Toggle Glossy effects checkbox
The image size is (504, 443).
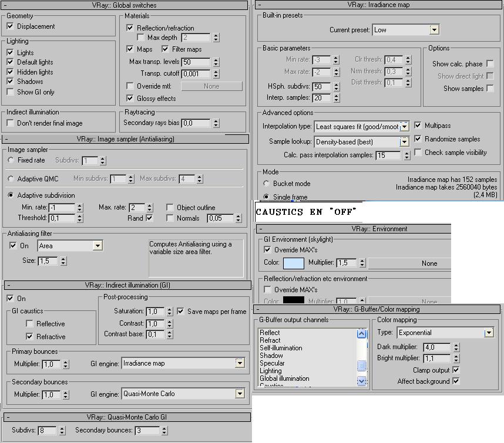tap(130, 98)
